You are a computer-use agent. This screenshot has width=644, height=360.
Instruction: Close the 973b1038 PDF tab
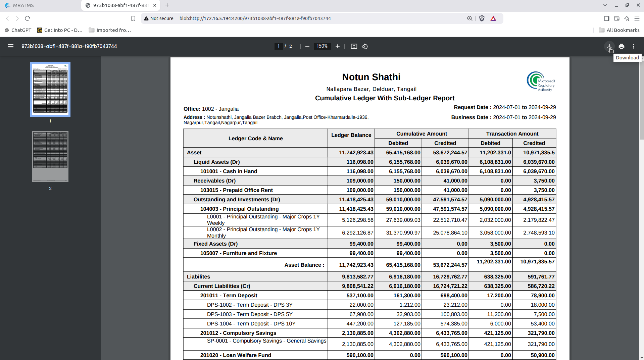click(155, 5)
